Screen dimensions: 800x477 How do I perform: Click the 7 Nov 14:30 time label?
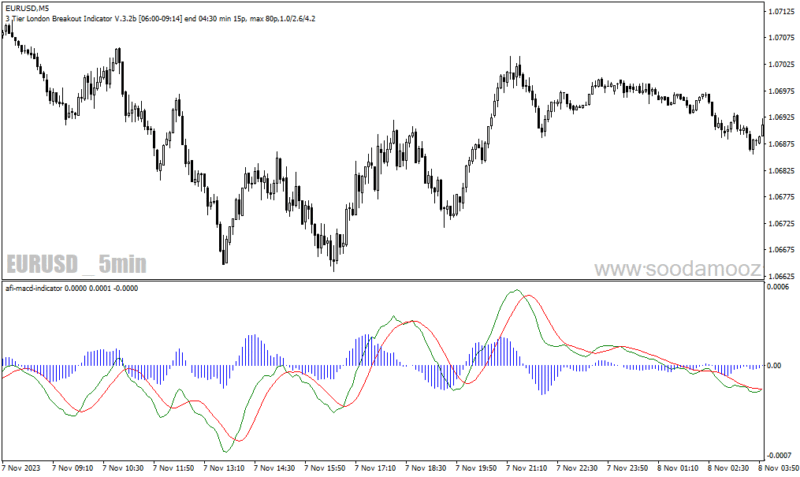[274, 468]
